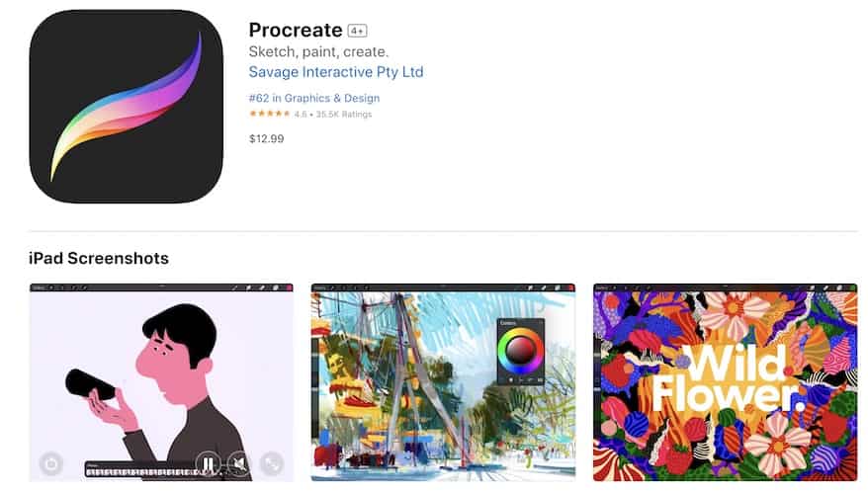Image resolution: width=868 pixels, height=494 pixels.
Task: Open the screenshot of the man holding a speaker
Action: pyautogui.click(x=161, y=382)
